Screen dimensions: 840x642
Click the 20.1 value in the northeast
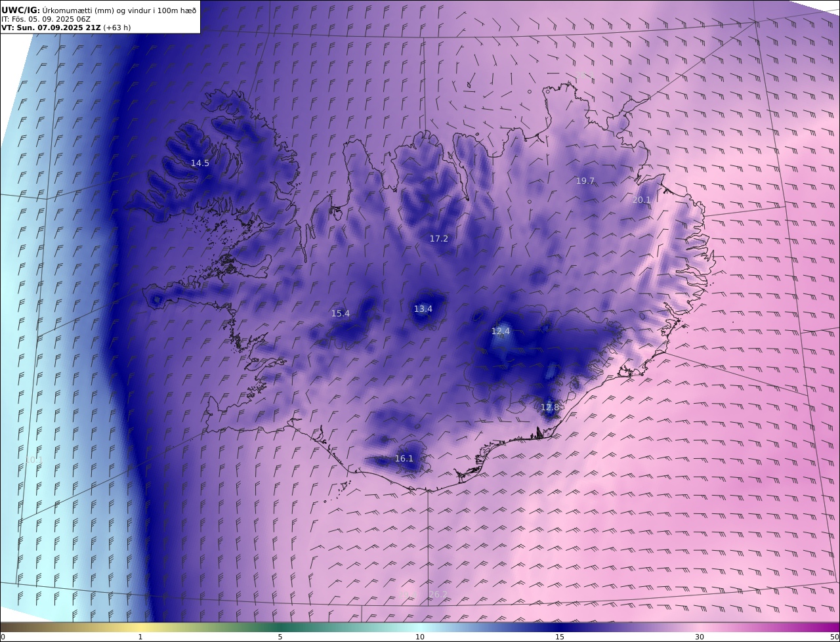642,200
